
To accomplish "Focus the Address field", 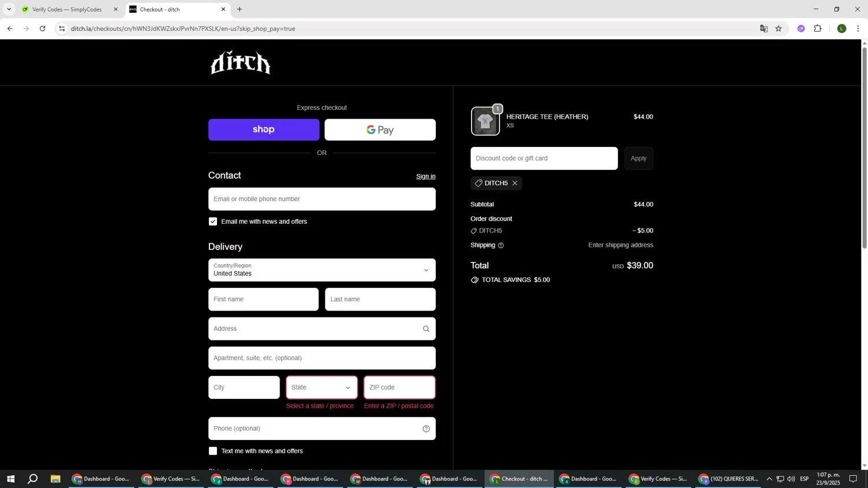I will (322, 329).
